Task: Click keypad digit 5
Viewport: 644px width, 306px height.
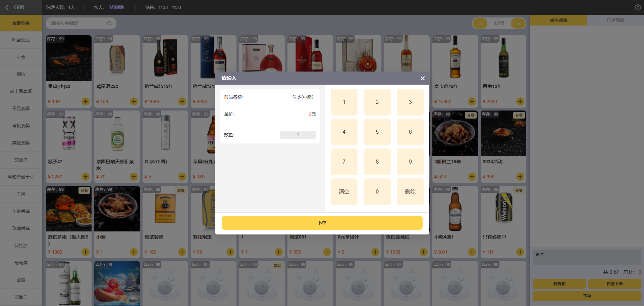Action: 377,132
